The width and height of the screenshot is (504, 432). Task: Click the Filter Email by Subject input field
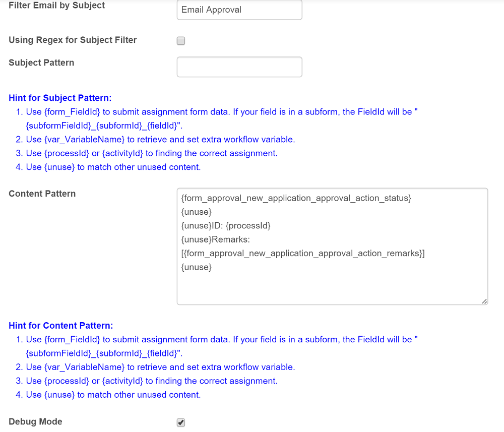click(239, 10)
